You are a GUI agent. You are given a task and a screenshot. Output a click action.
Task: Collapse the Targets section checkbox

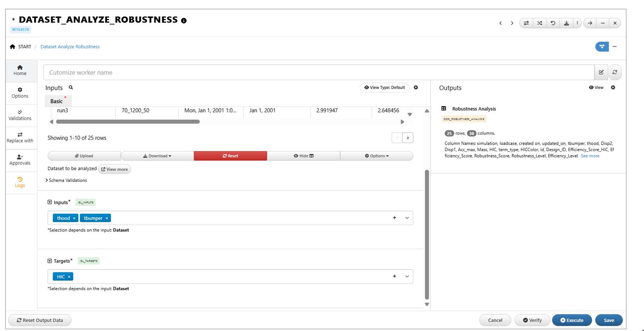(50, 261)
